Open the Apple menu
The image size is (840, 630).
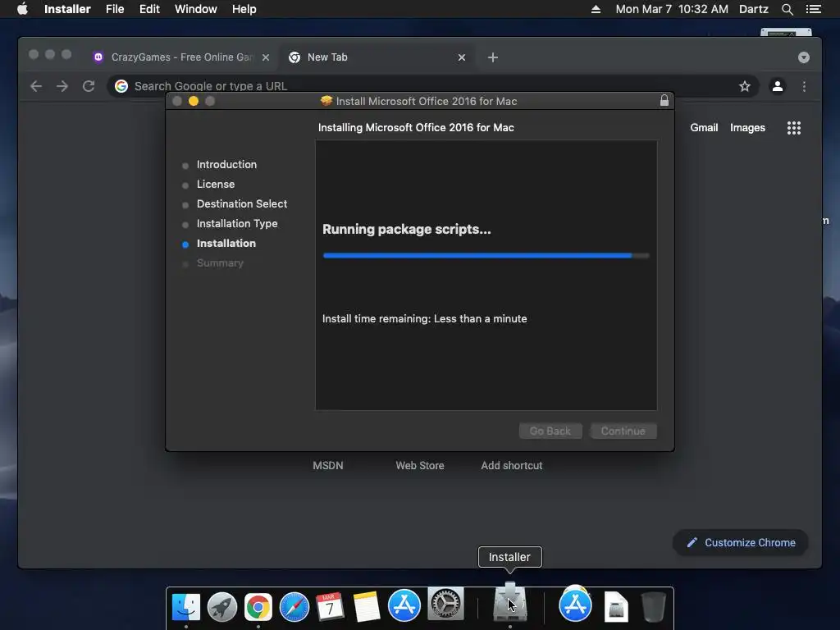22,9
